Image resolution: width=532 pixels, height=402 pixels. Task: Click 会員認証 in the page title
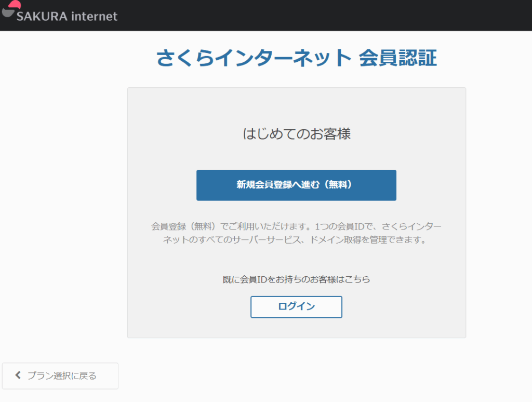click(398, 59)
